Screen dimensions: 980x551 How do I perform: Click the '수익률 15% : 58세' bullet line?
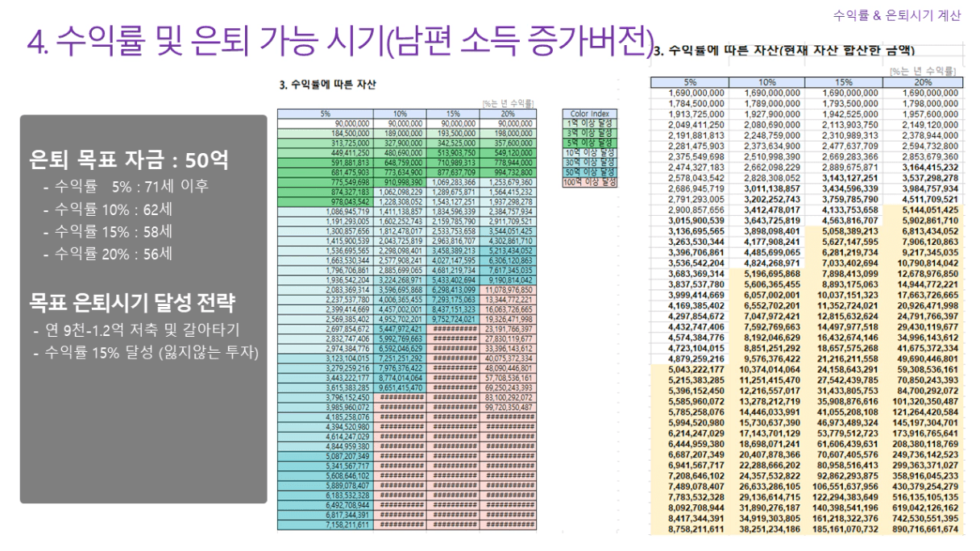(108, 231)
